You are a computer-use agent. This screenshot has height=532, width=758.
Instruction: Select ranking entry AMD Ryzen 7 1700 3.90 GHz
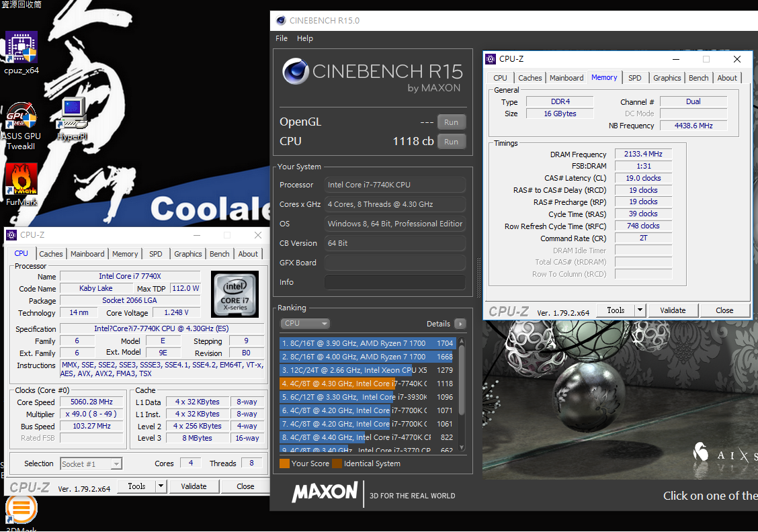[368, 343]
